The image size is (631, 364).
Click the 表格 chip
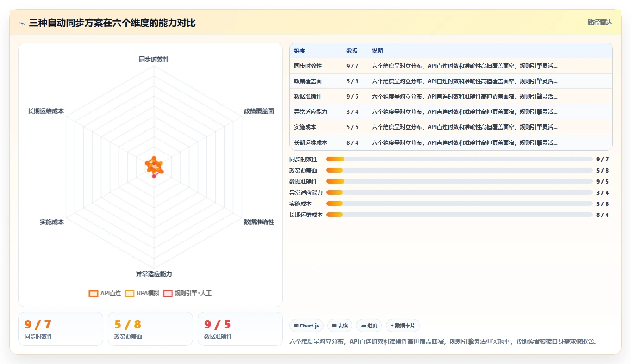point(340,326)
